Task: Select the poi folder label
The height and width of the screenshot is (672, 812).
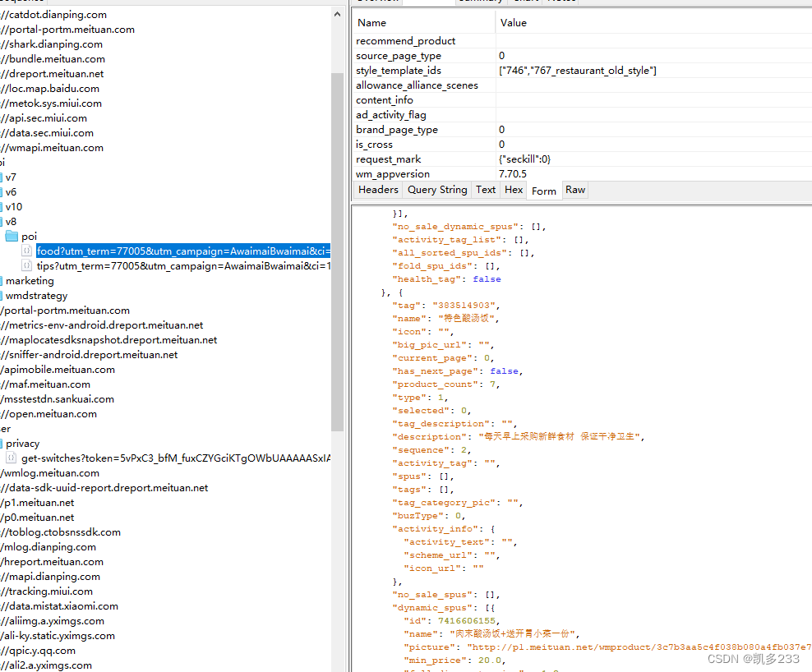Action: point(29,237)
